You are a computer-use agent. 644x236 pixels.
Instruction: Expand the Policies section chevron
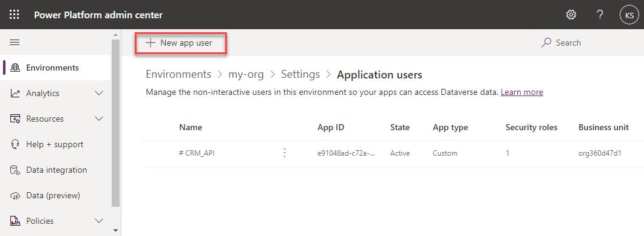(x=99, y=221)
